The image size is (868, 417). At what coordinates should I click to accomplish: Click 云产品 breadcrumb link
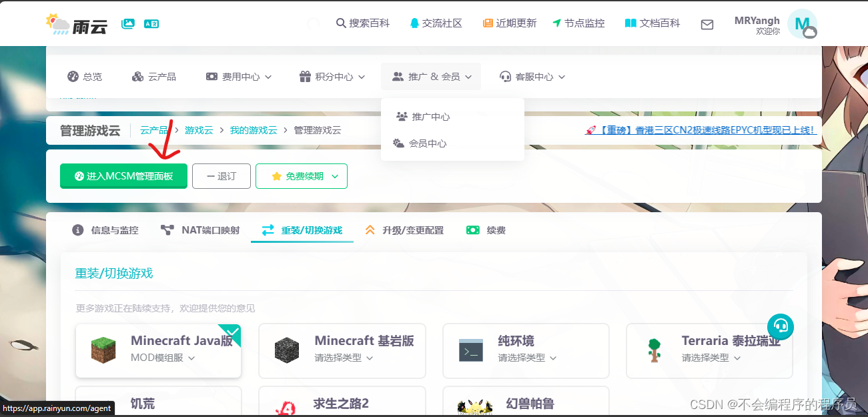[154, 130]
